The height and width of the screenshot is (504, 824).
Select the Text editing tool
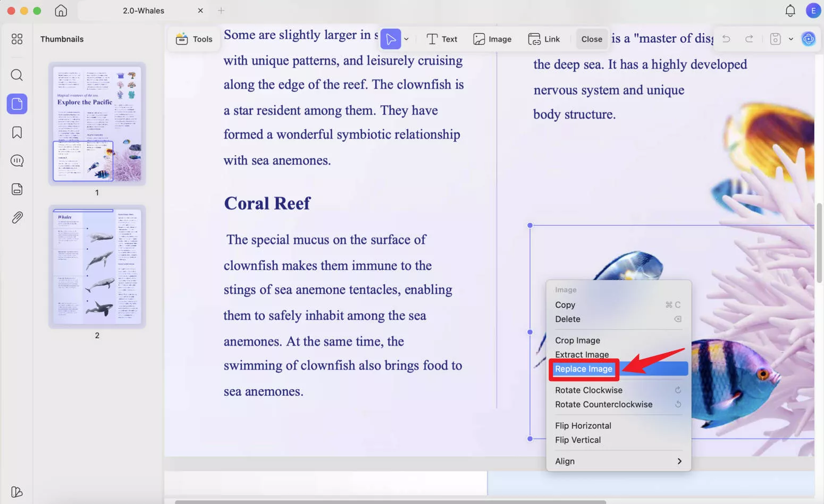click(x=442, y=39)
